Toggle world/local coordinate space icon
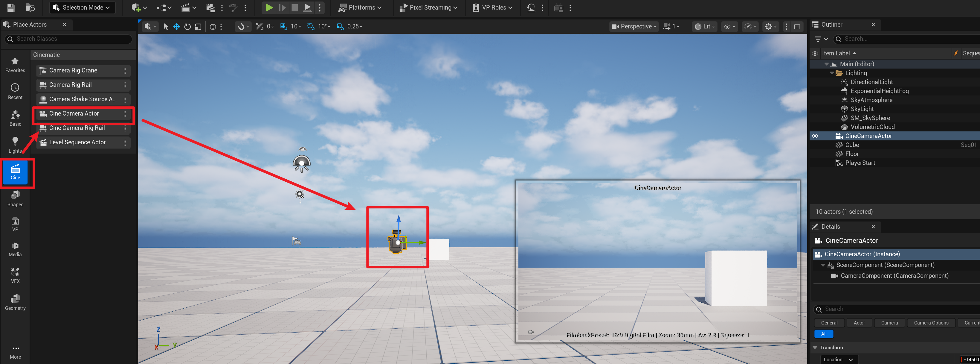 coord(213,26)
